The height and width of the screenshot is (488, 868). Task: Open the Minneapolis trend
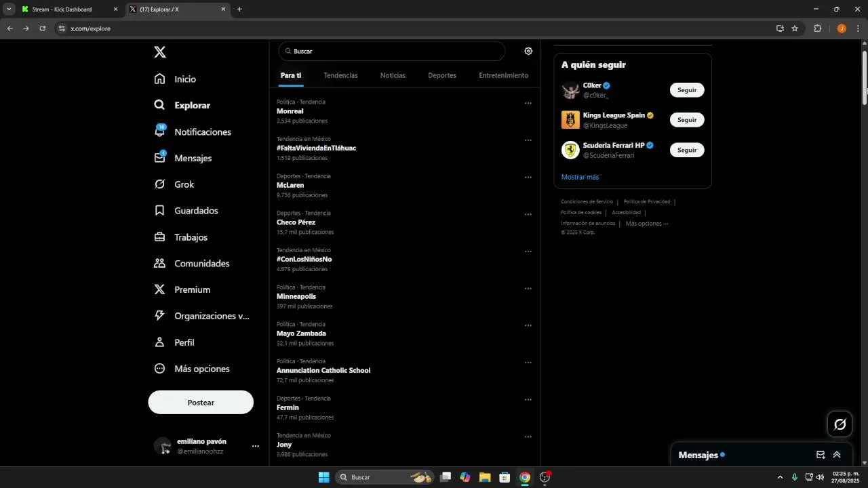tap(296, 296)
